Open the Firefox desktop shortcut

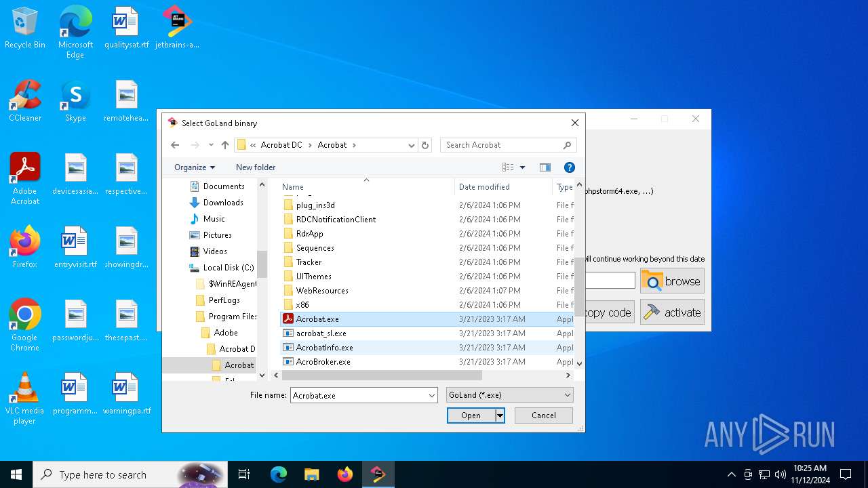coord(25,247)
